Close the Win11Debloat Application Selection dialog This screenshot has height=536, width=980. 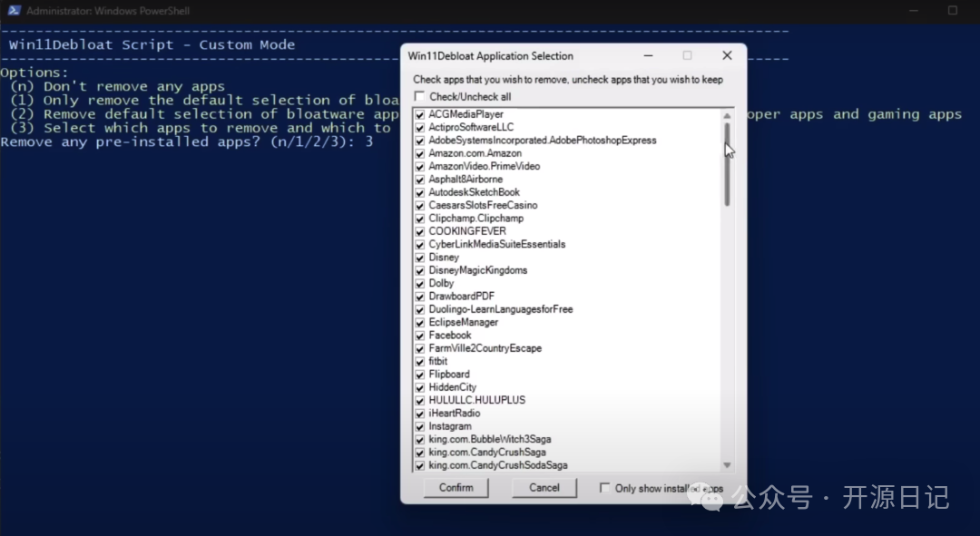(727, 56)
